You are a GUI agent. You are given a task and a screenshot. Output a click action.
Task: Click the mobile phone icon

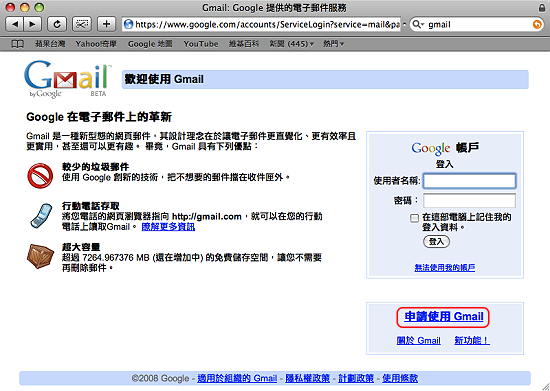[41, 216]
